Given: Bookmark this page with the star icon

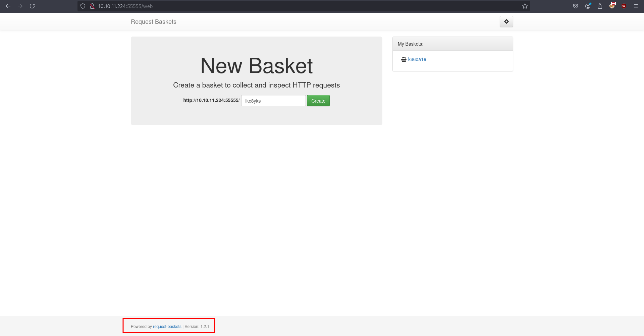Looking at the screenshot, I should click(525, 6).
